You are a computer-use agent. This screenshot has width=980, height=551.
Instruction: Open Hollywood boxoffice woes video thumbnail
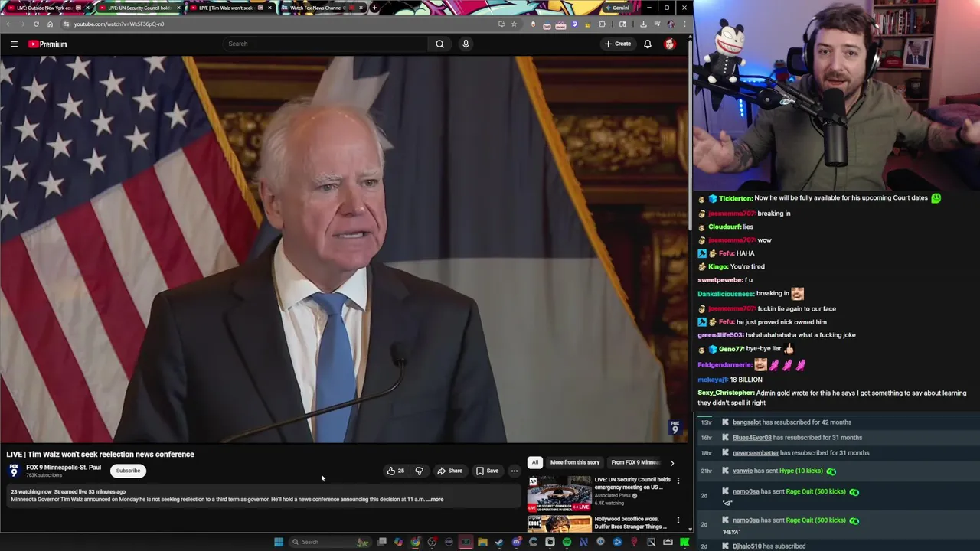559,524
